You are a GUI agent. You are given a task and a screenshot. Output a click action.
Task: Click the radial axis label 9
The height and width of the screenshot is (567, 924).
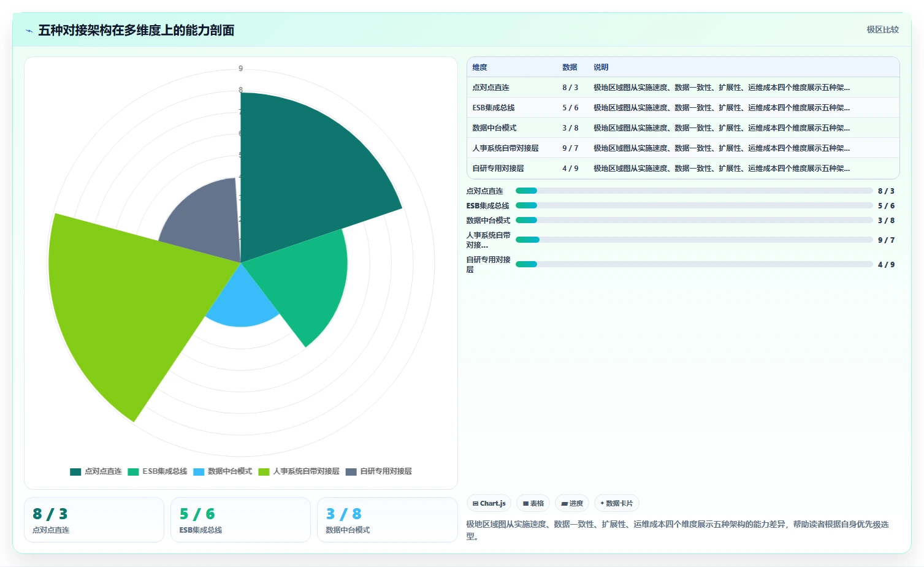click(240, 69)
